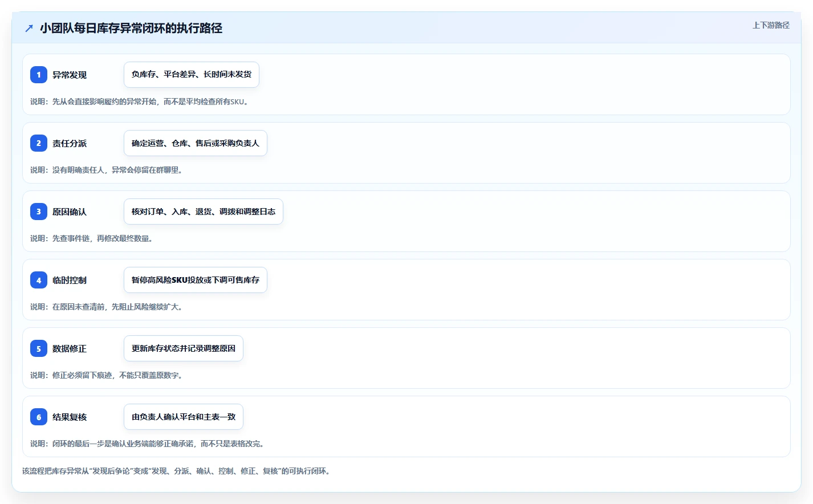Viewport: 813px width, 504px height.
Task: Click the 数据修正 step title
Action: (x=70, y=348)
